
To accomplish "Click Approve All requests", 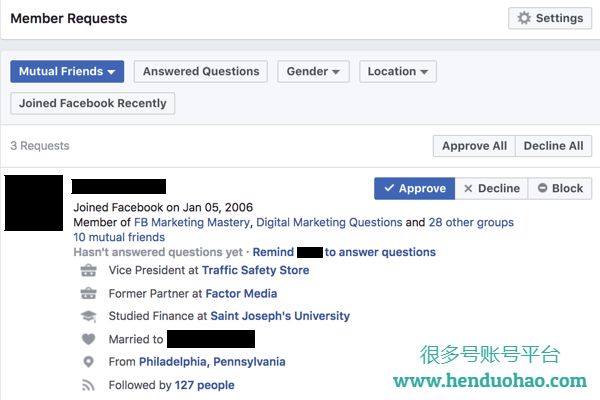I will tap(474, 146).
